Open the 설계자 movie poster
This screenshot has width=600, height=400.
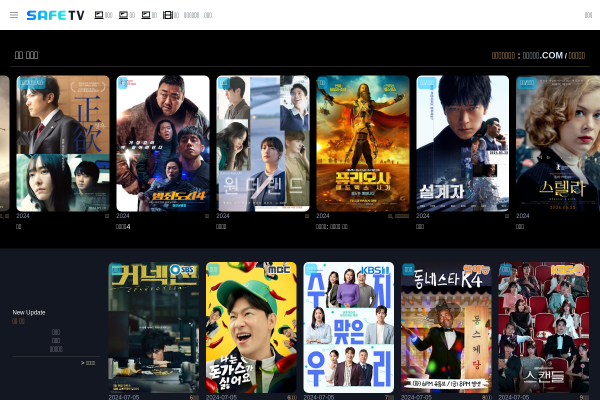coord(463,144)
